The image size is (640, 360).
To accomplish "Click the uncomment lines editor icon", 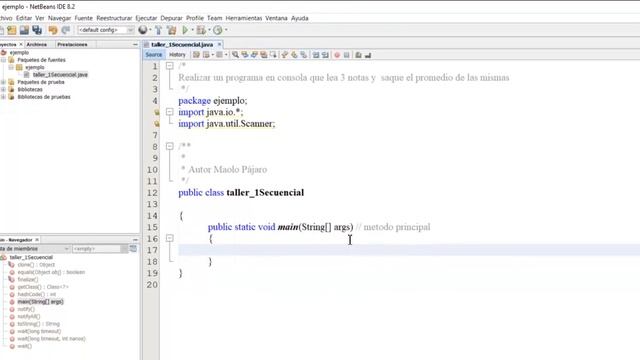I will point(368,55).
